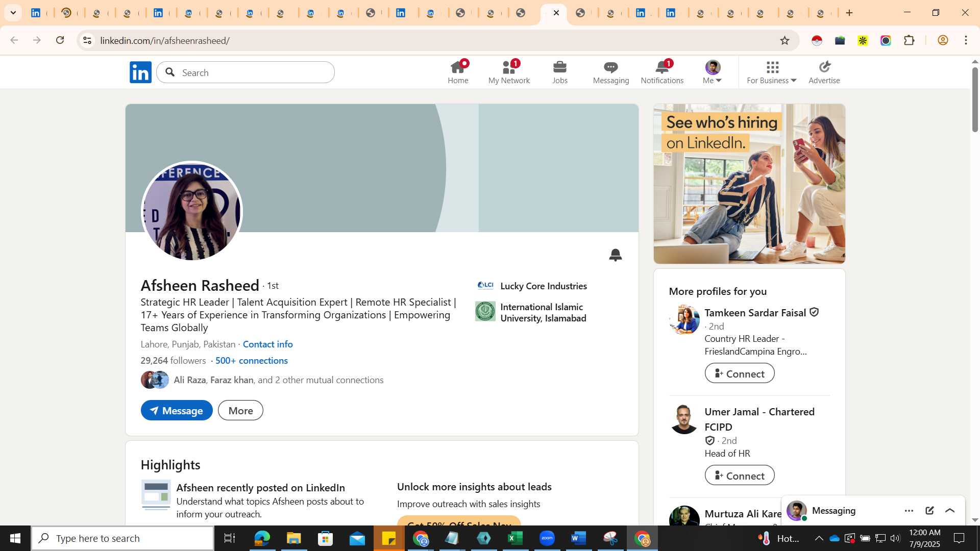
Task: Open the Home feed icon
Action: (458, 72)
